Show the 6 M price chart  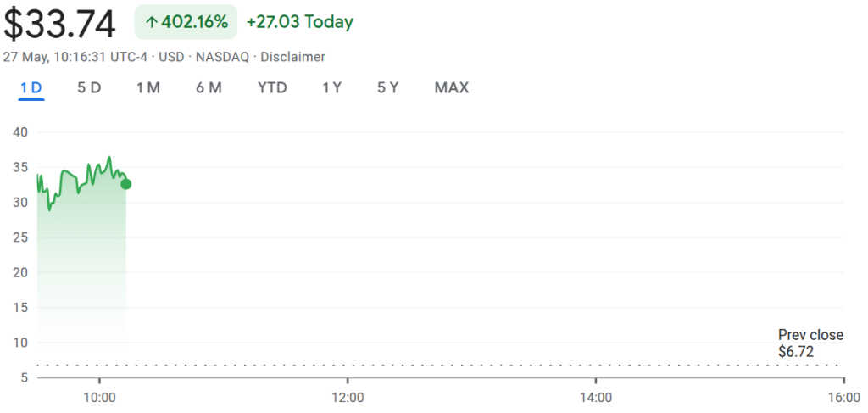point(209,87)
